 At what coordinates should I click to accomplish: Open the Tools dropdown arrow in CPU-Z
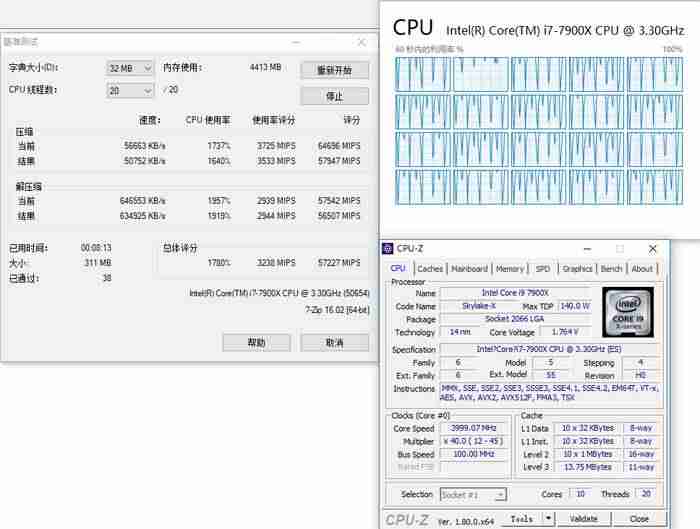click(x=548, y=518)
